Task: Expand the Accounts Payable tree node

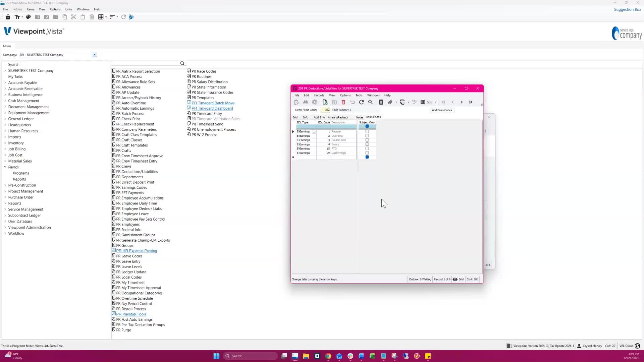Action: pos(5,83)
